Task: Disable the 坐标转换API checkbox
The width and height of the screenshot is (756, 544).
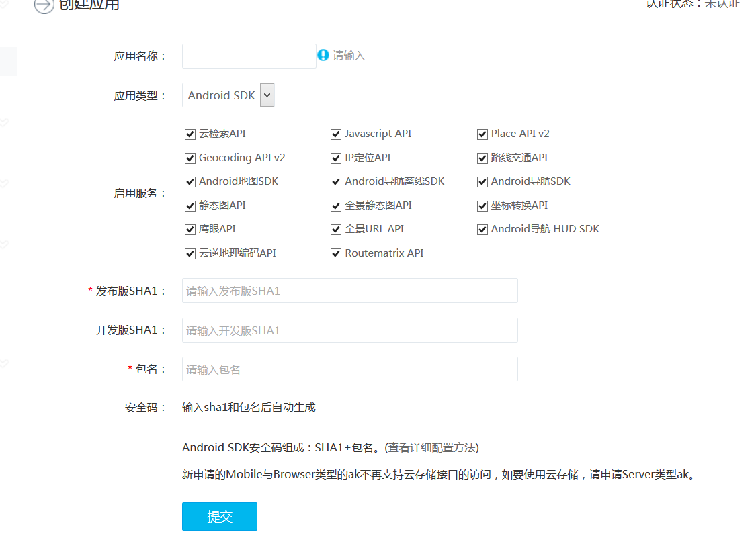Action: [482, 206]
